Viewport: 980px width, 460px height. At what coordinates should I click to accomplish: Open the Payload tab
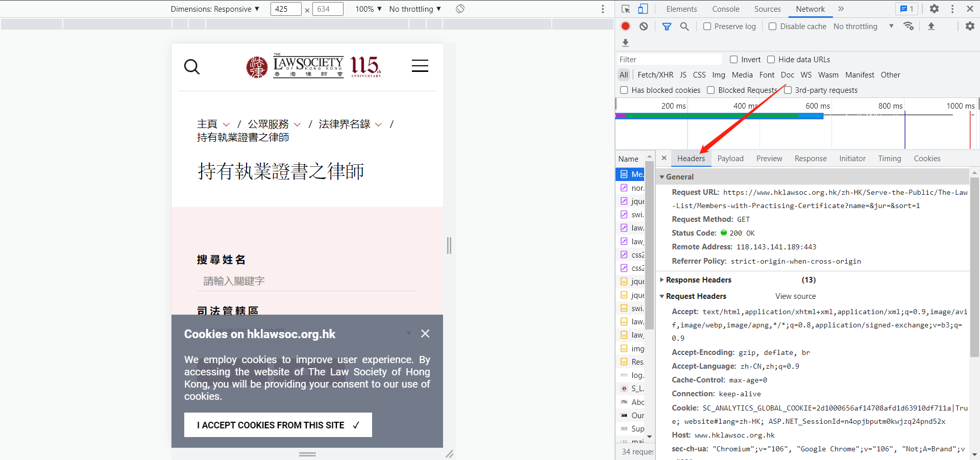tap(730, 159)
